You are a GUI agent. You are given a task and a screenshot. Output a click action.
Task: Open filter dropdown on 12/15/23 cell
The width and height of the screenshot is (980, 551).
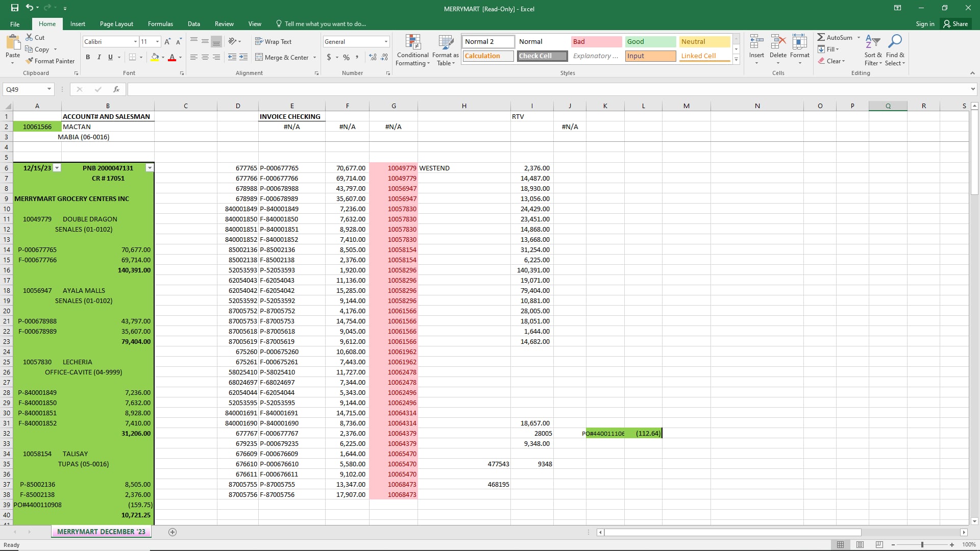pyautogui.click(x=57, y=168)
